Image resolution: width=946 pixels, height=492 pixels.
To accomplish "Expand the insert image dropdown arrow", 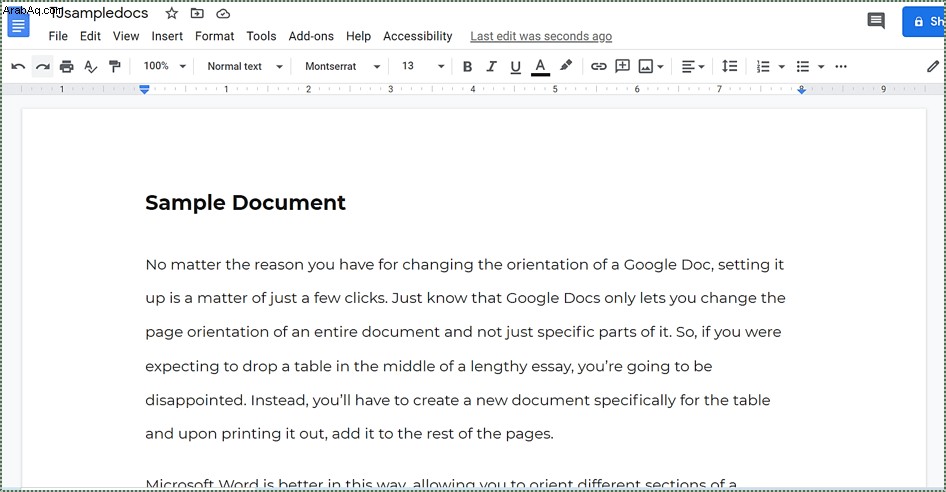I will pyautogui.click(x=660, y=67).
